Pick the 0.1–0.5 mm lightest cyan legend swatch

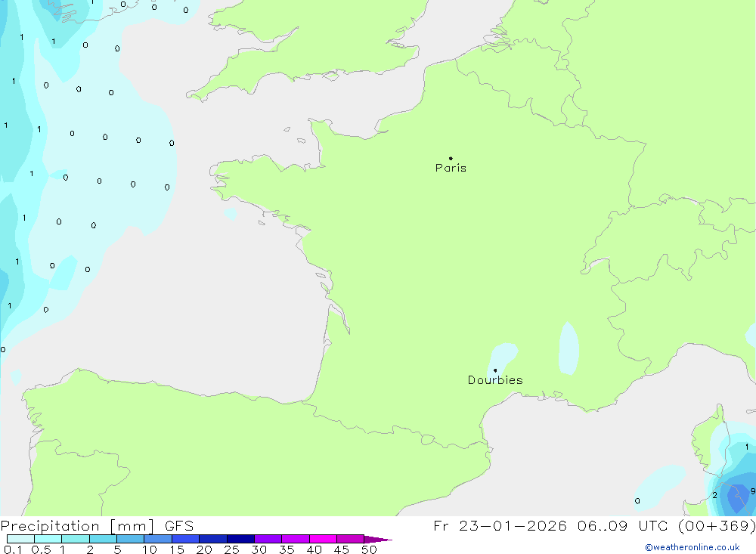[20, 539]
